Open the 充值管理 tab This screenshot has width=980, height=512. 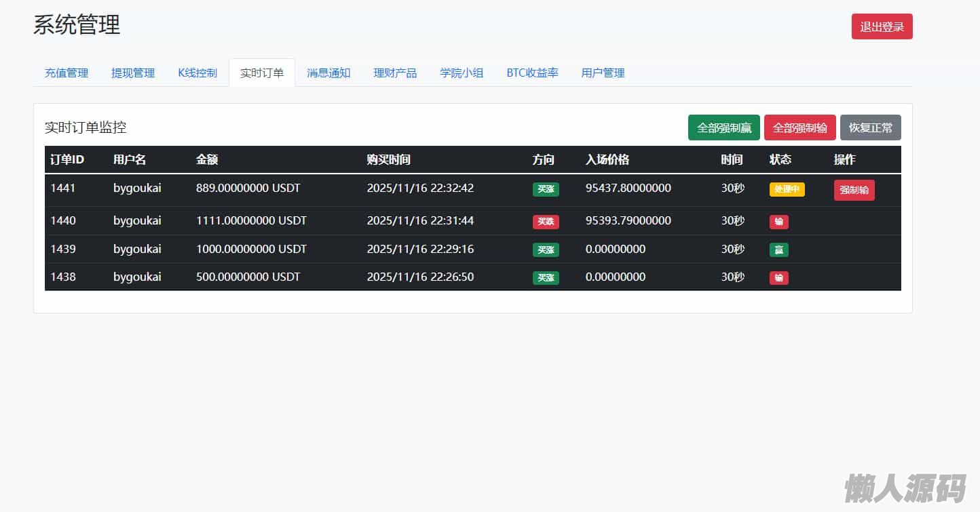pos(67,73)
